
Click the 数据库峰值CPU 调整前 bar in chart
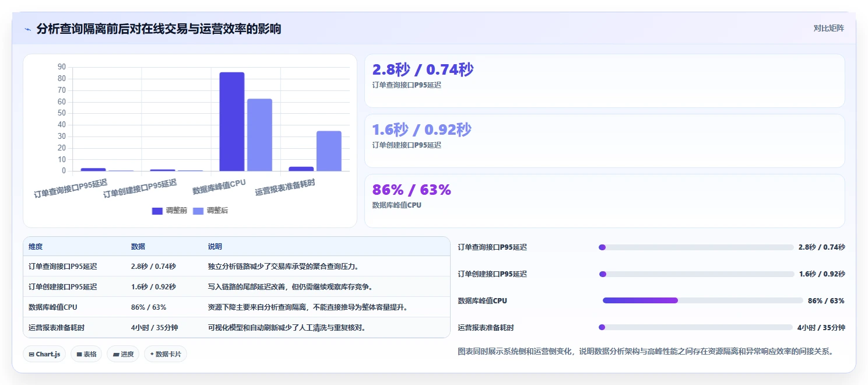point(232,121)
